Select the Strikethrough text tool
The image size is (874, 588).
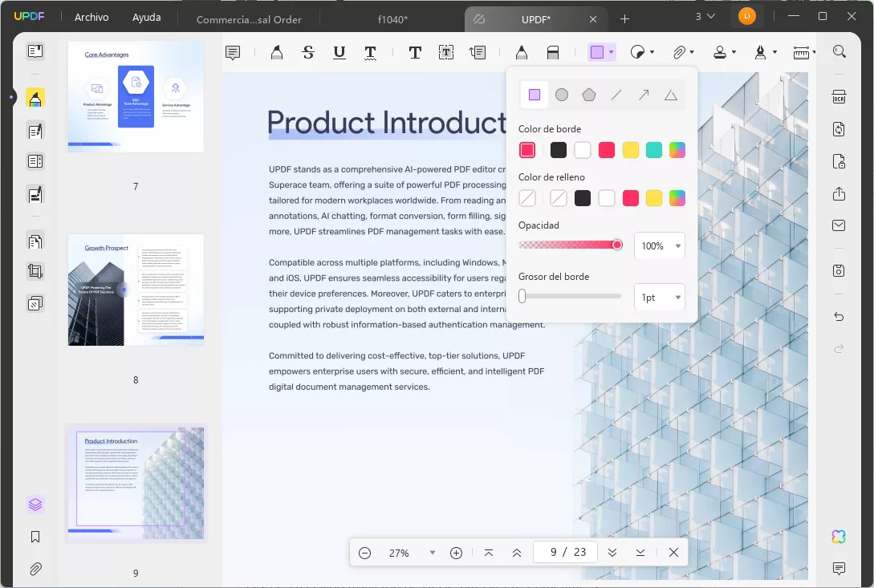point(308,52)
